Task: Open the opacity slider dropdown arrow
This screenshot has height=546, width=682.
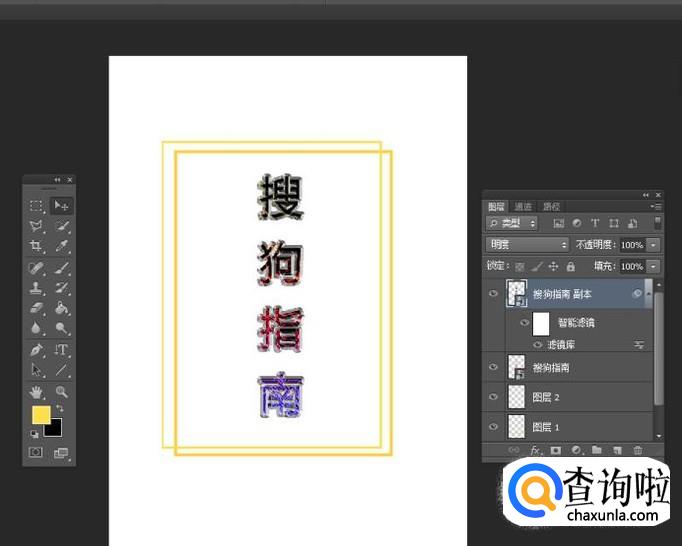Action: pyautogui.click(x=653, y=245)
